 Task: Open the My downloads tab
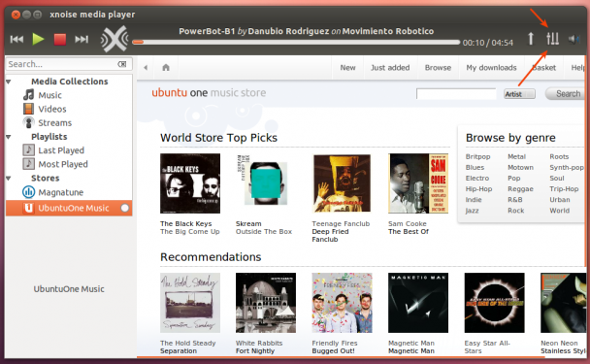coord(491,68)
